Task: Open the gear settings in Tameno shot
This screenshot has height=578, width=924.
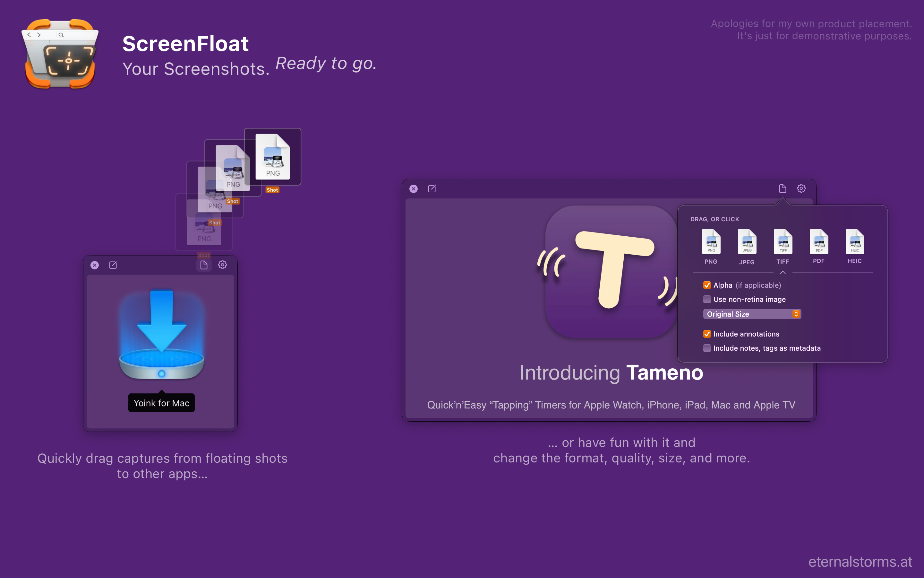Action: (801, 188)
